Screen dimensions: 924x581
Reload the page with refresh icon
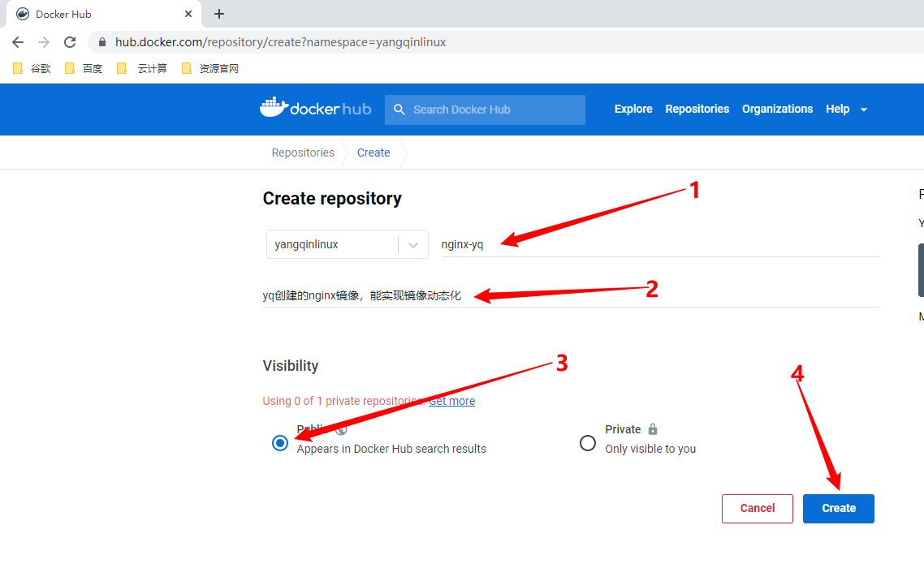70,42
